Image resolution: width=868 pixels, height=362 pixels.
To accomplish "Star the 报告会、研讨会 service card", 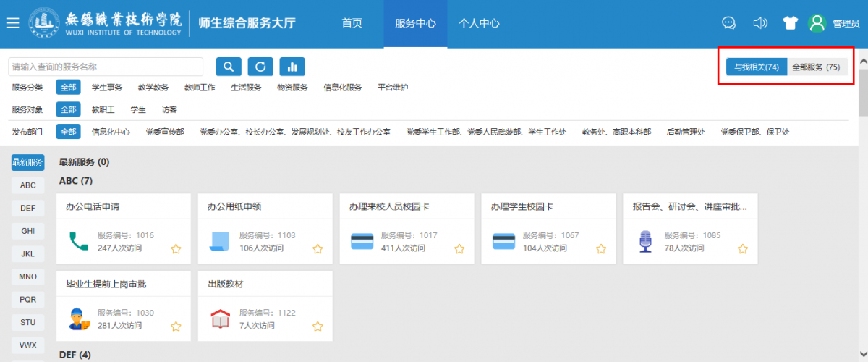I will pyautogui.click(x=743, y=249).
